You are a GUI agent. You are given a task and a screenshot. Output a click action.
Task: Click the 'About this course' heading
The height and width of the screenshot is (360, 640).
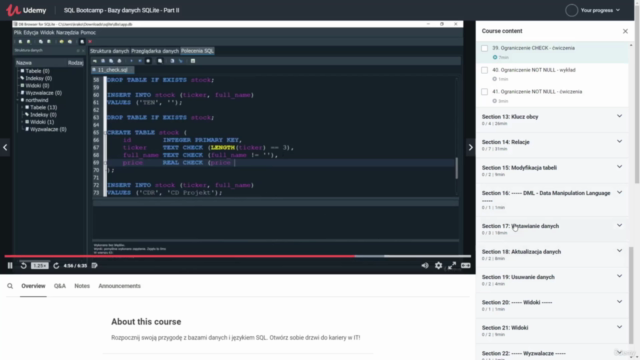point(146,322)
